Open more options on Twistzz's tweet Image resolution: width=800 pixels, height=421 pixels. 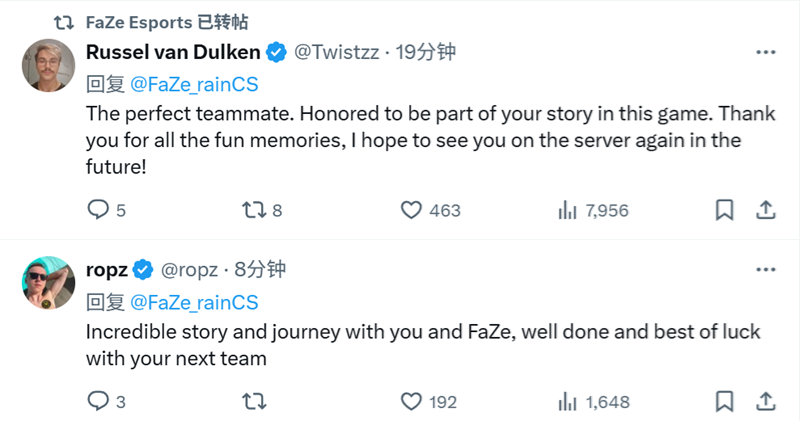[x=765, y=52]
